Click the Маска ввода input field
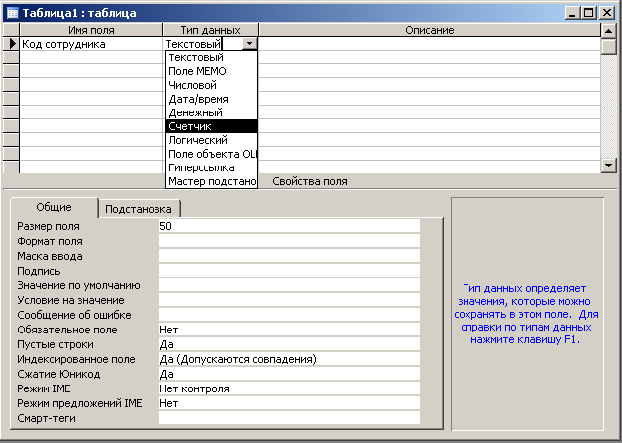This screenshot has width=622, height=443. click(x=289, y=256)
